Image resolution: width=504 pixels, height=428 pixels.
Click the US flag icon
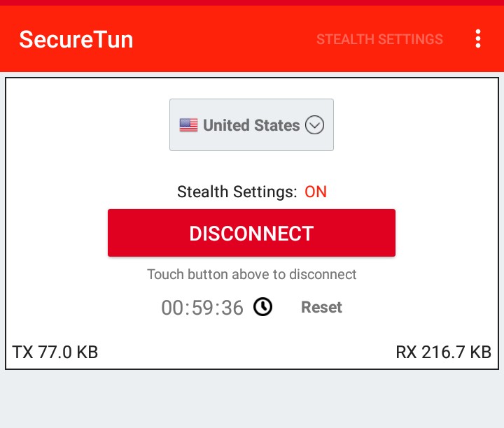(188, 125)
